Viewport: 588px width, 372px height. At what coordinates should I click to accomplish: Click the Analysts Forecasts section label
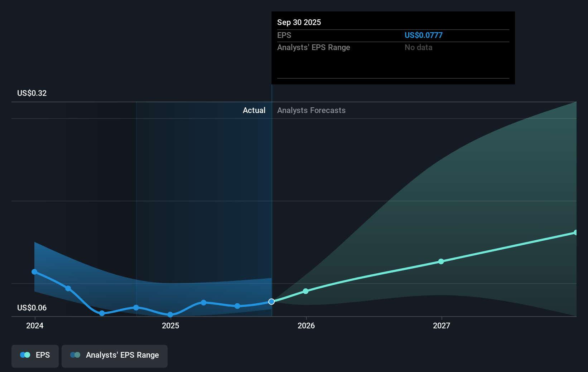(x=311, y=110)
